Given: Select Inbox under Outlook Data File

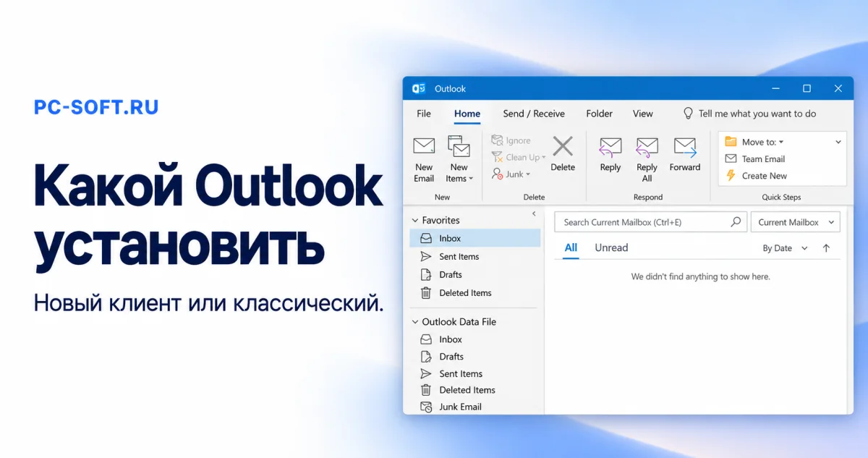Looking at the screenshot, I should pos(475,339).
